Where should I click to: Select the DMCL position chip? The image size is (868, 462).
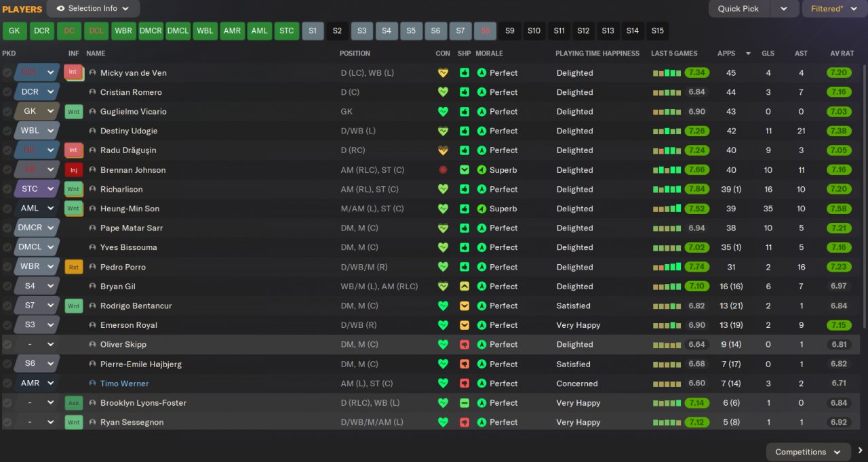tap(178, 31)
